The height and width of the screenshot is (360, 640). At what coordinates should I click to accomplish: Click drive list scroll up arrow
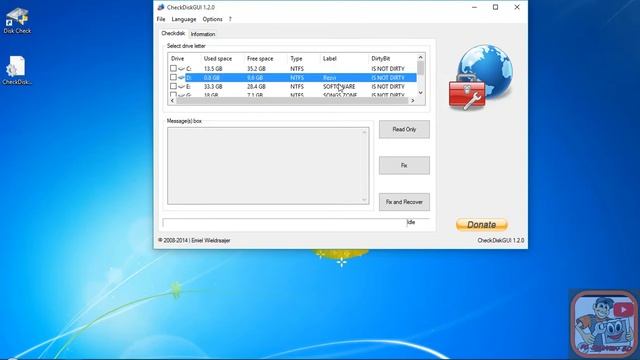point(420,57)
